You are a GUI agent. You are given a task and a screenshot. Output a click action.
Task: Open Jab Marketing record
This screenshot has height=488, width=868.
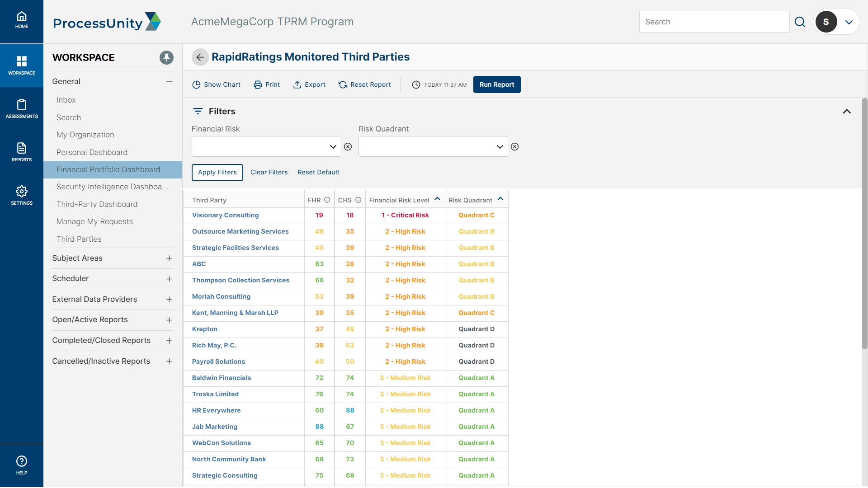pyautogui.click(x=214, y=427)
